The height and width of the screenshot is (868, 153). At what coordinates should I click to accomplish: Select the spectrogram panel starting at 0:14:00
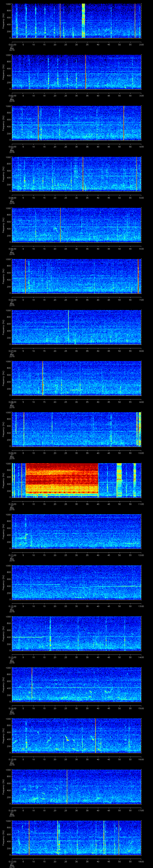pos(77,685)
